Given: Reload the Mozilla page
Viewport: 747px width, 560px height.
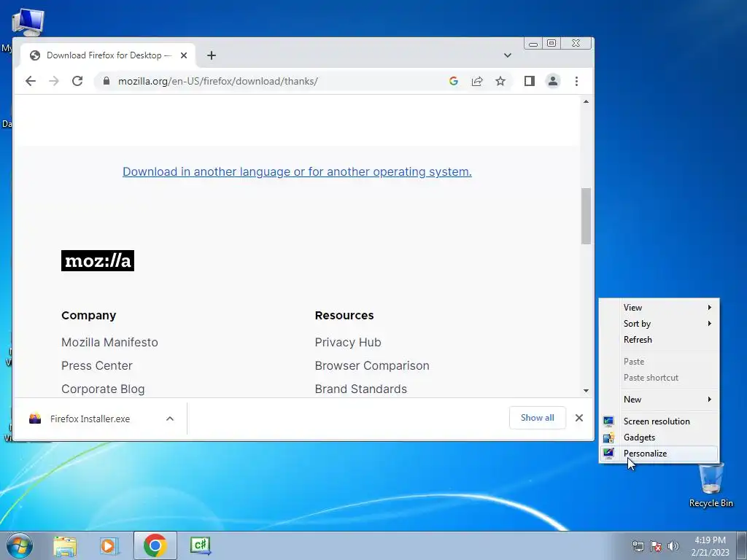Looking at the screenshot, I should tap(77, 81).
